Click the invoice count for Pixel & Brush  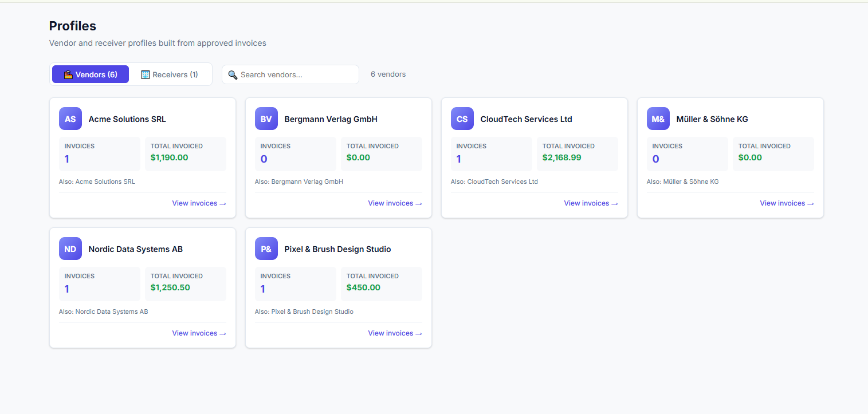(263, 289)
